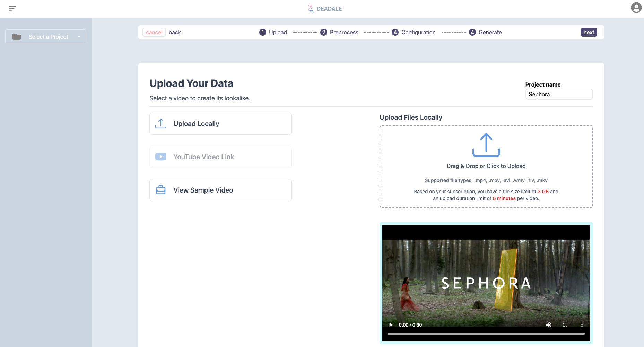Play the Sephora video preview
The height and width of the screenshot is (347, 644).
point(391,325)
